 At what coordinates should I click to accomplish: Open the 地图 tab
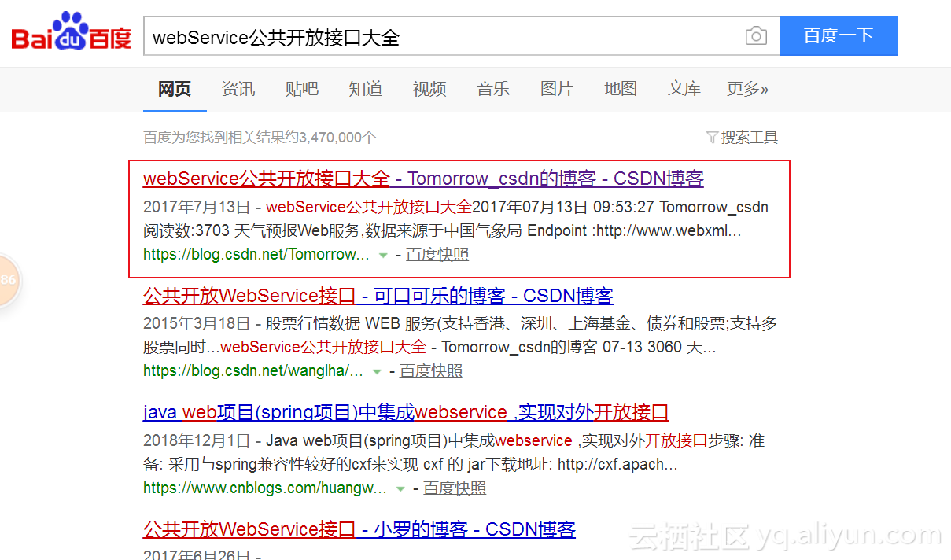[x=621, y=89]
